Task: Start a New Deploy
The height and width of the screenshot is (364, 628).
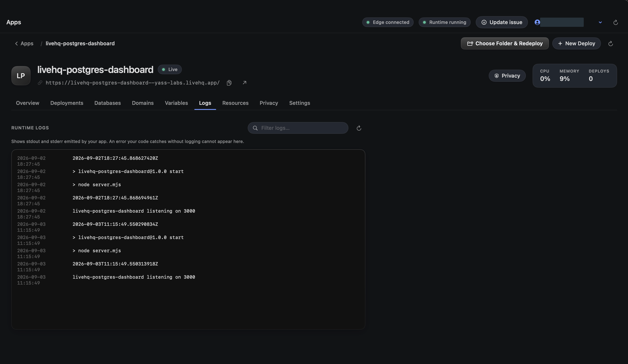Action: [576, 43]
